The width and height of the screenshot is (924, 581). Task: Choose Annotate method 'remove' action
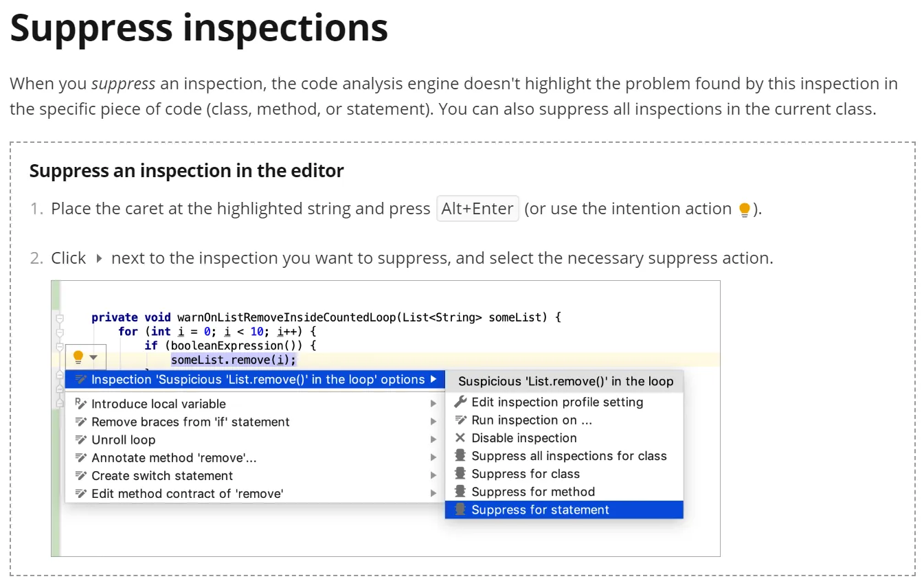174,457
